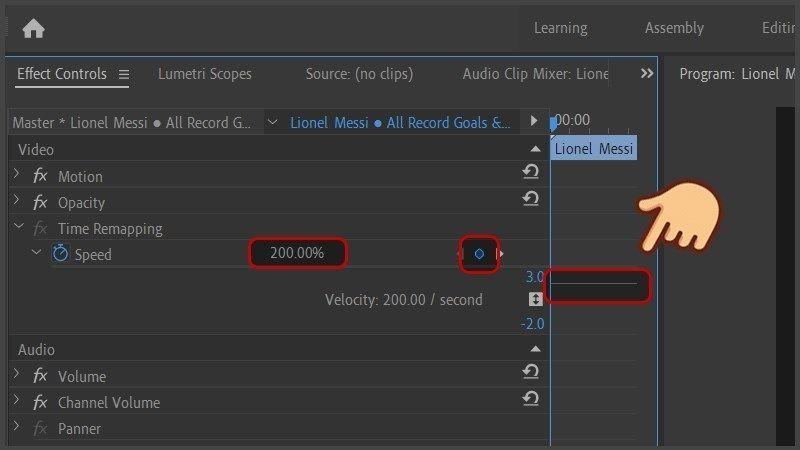This screenshot has height=450, width=800.
Task: Add or remove Speed keyframe
Action: [x=479, y=254]
